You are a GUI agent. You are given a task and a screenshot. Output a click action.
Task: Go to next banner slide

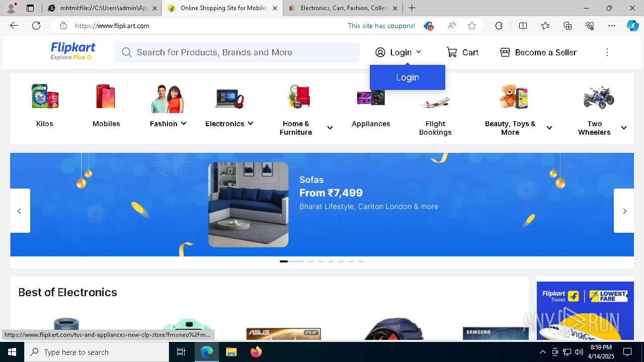624,211
